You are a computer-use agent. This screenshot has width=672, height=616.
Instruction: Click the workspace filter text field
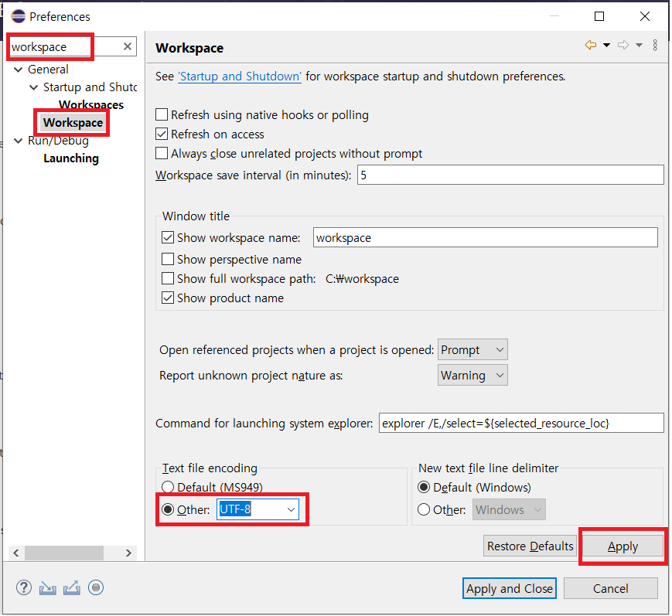tap(64, 46)
